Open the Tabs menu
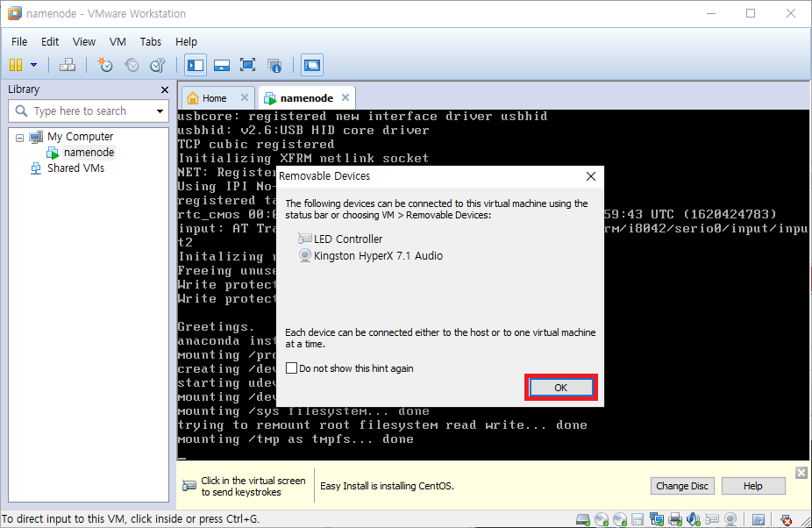 click(x=151, y=41)
